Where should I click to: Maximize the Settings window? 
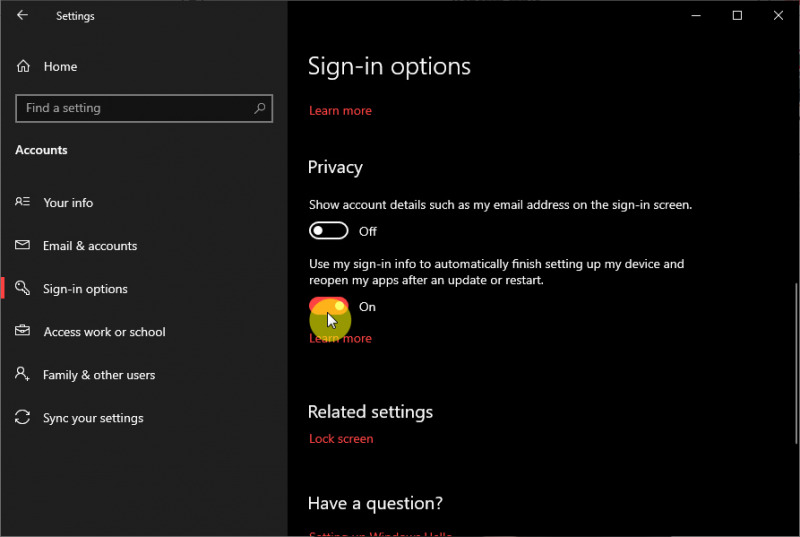pos(737,15)
